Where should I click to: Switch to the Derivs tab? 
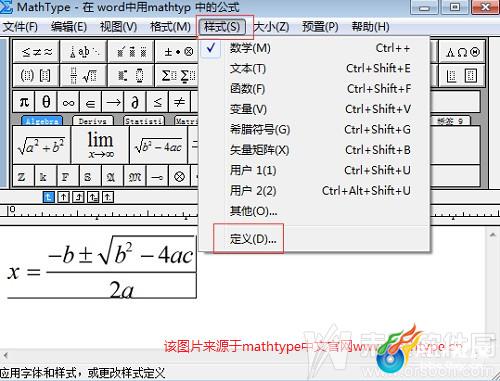point(93,121)
